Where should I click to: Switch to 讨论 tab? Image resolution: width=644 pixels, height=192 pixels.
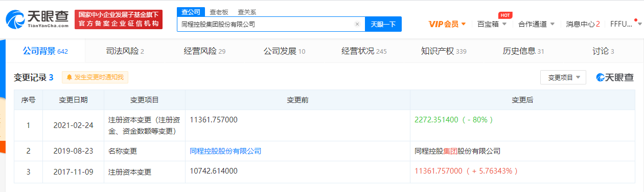[x=603, y=51]
